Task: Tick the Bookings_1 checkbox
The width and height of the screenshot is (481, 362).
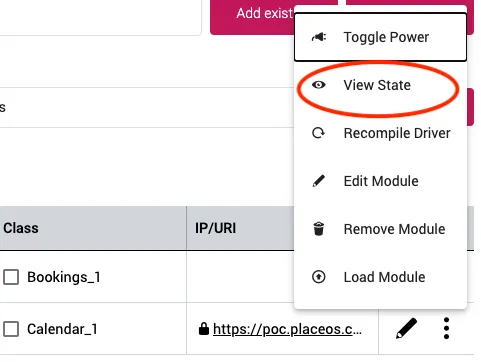Action: [x=11, y=277]
